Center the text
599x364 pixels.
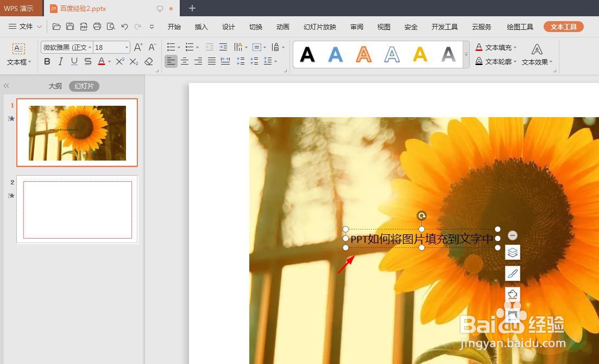point(185,61)
